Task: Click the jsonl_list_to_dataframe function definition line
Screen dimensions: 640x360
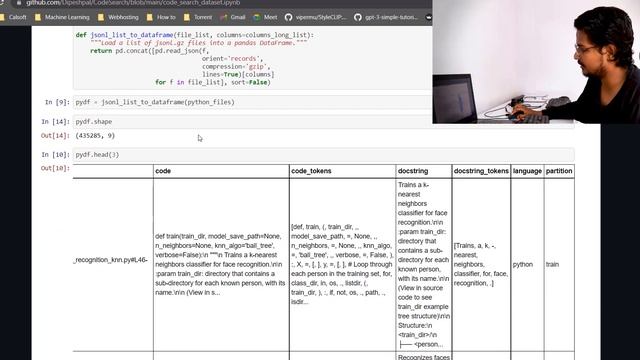Action: point(195,35)
